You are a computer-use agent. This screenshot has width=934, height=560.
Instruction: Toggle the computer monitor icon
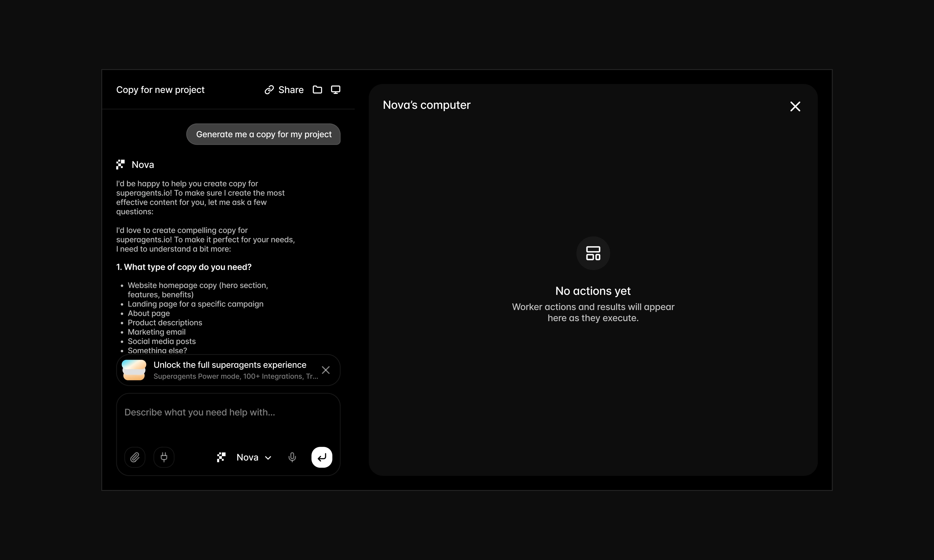point(336,90)
